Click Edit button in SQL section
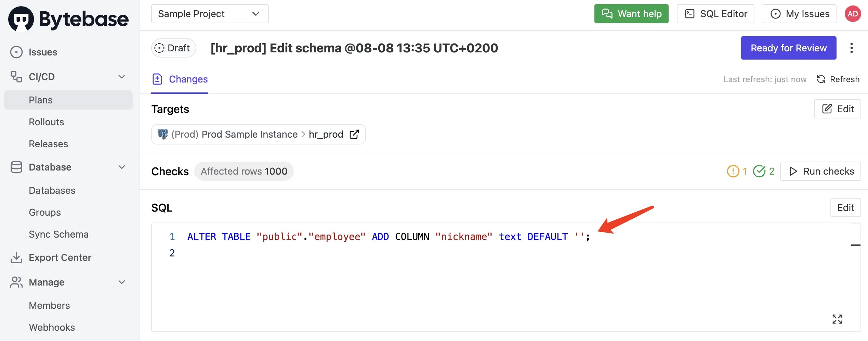868x341 pixels. (x=845, y=207)
